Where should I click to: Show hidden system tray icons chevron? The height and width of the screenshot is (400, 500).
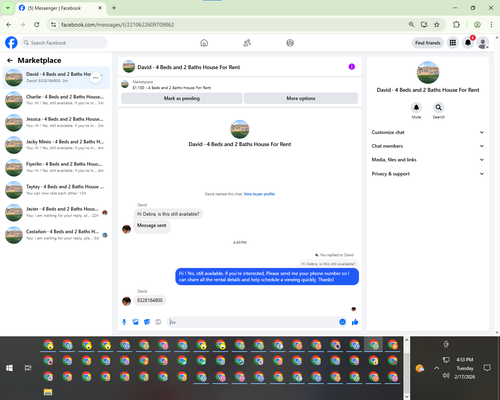[x=437, y=368]
